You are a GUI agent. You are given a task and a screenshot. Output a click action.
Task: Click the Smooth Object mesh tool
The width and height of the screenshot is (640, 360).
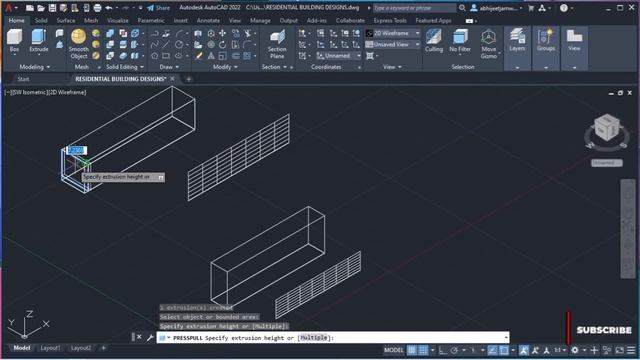click(78, 44)
